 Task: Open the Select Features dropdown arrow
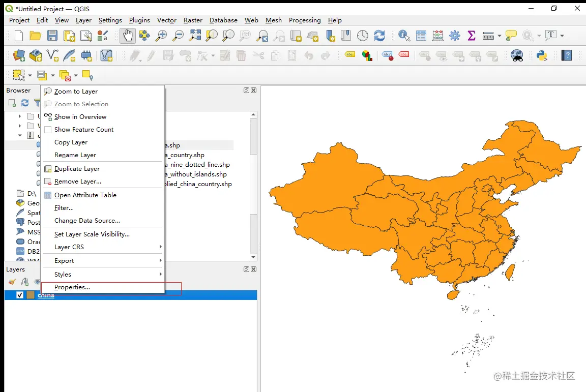(x=30, y=75)
